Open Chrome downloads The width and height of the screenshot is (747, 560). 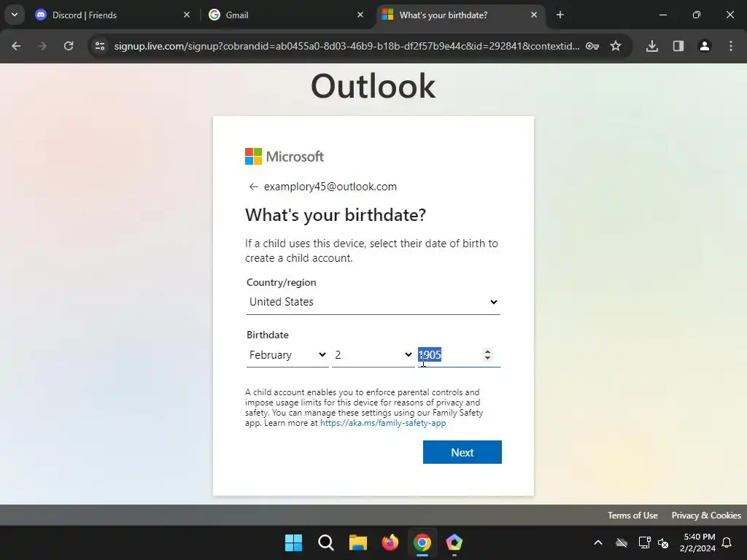652,46
